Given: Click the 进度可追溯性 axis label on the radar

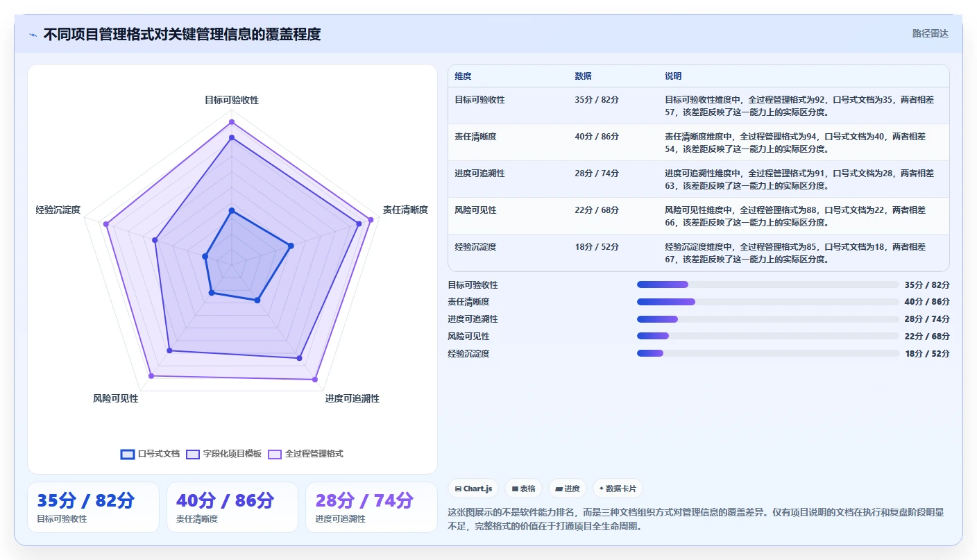Looking at the screenshot, I should 352,398.
